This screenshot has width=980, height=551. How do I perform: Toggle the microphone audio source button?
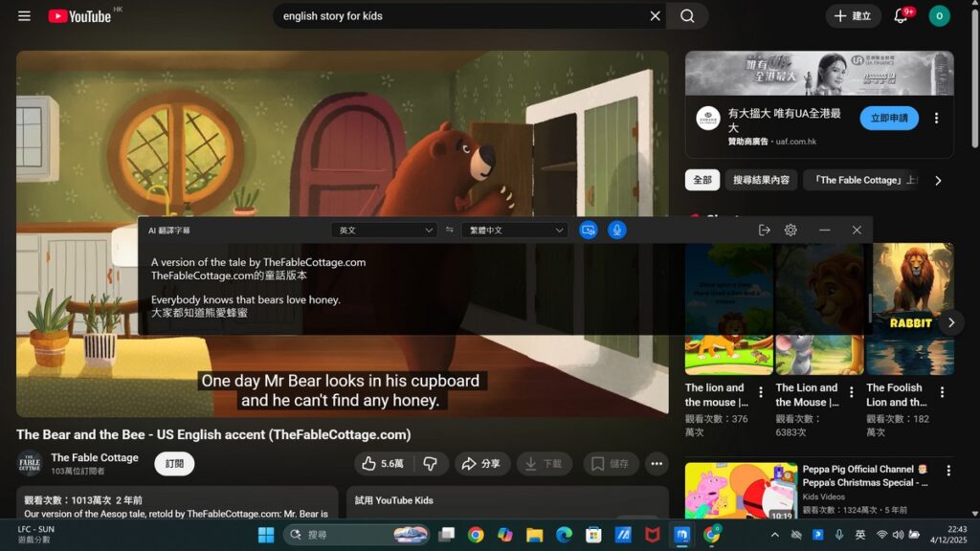(617, 231)
